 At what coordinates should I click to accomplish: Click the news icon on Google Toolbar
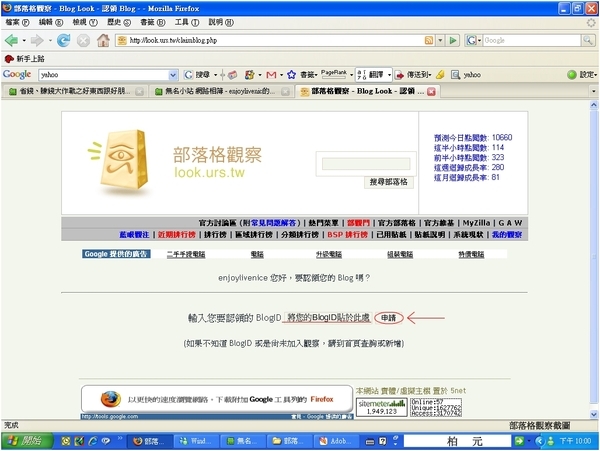[x=232, y=75]
